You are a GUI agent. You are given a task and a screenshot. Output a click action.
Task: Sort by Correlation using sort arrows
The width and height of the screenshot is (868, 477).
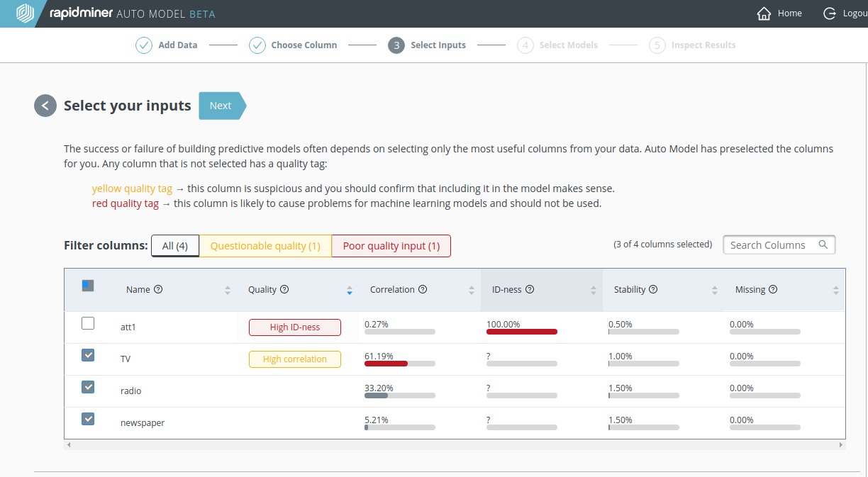(472, 290)
